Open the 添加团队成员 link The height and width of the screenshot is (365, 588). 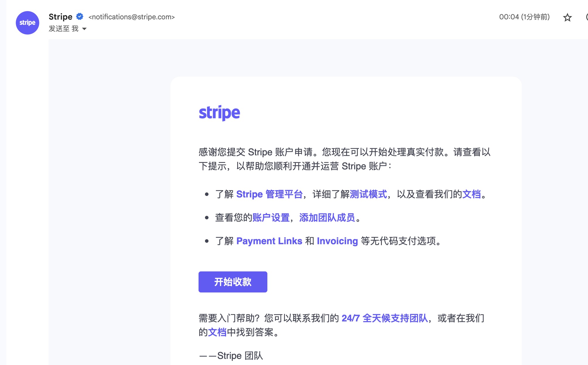click(x=327, y=218)
